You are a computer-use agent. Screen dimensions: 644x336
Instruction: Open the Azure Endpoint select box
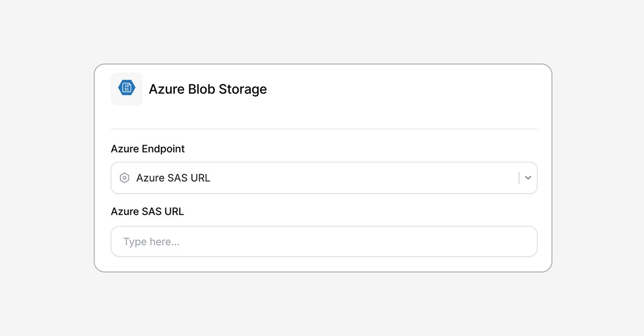pos(324,178)
